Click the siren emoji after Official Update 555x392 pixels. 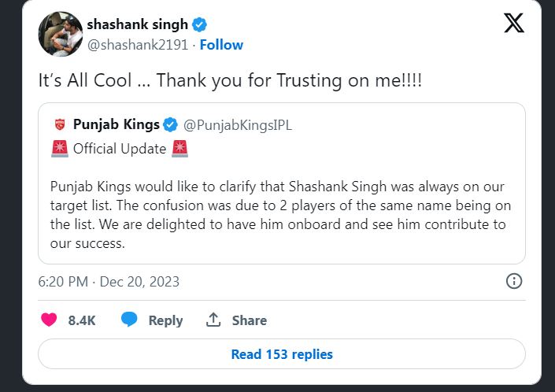(179, 147)
